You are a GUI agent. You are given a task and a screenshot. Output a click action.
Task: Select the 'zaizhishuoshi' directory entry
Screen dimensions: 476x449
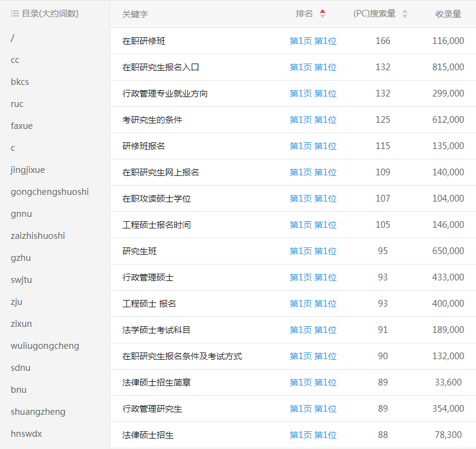(38, 236)
